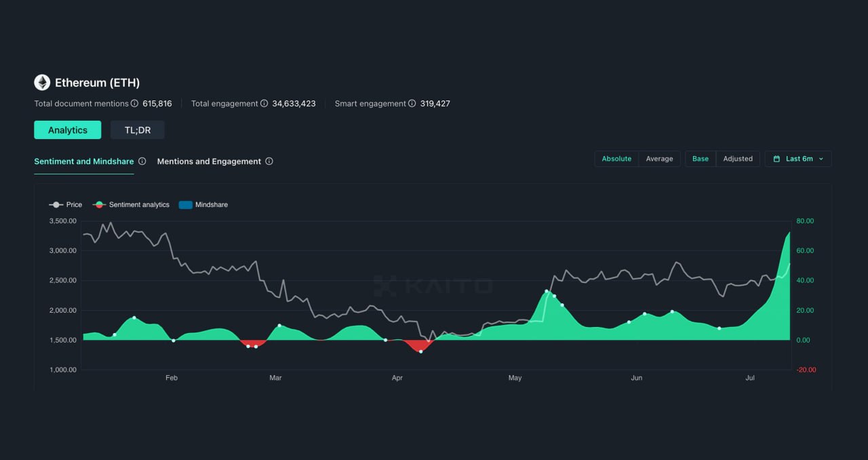Show info tooltip for Mentions and Engagement
The height and width of the screenshot is (460, 868).
tap(269, 161)
